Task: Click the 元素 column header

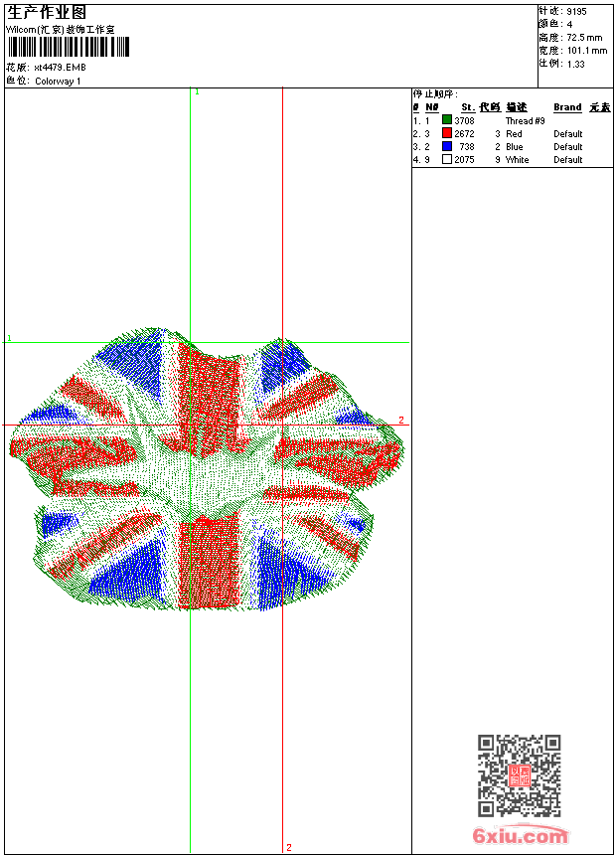Action: pos(600,107)
